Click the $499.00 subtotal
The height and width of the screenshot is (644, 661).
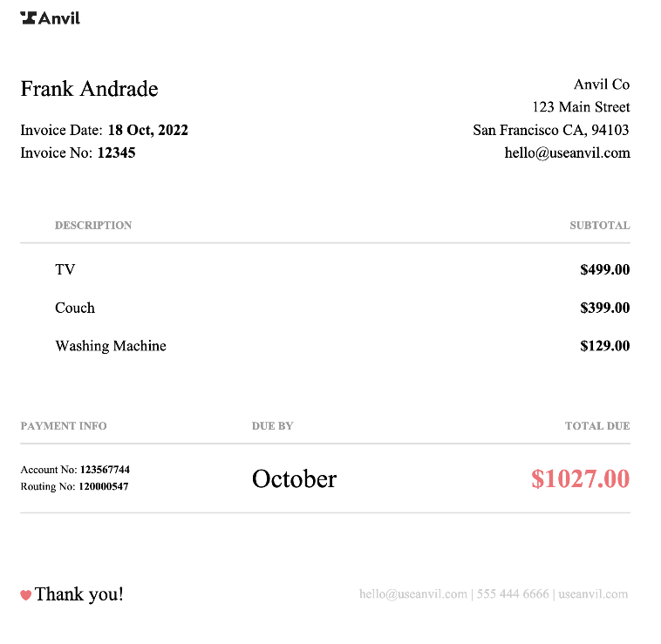coord(604,270)
